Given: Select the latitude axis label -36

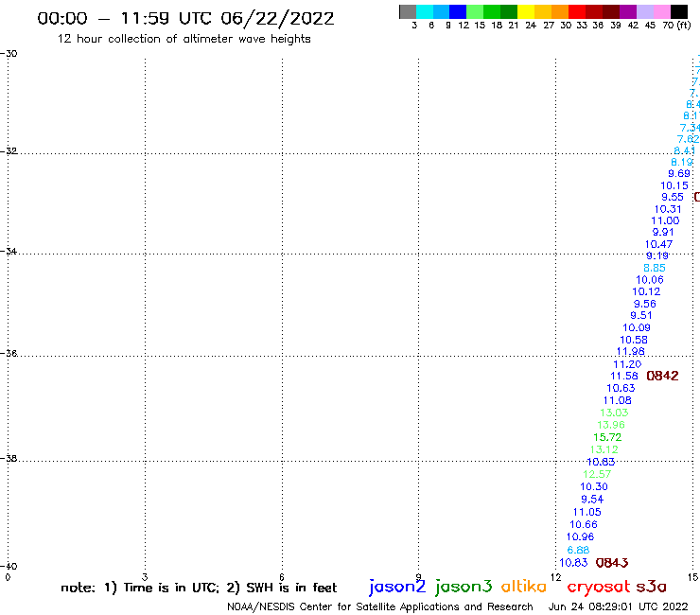Looking at the screenshot, I should click(9, 353).
